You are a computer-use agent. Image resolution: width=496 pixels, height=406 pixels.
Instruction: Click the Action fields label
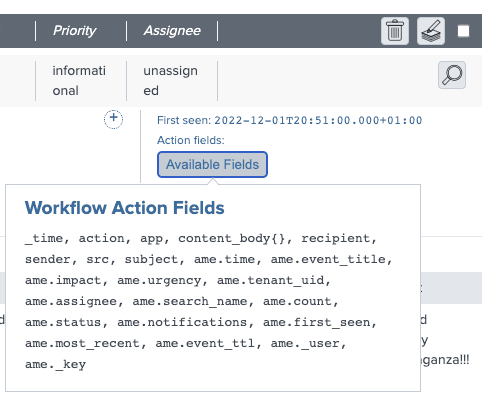(191, 140)
